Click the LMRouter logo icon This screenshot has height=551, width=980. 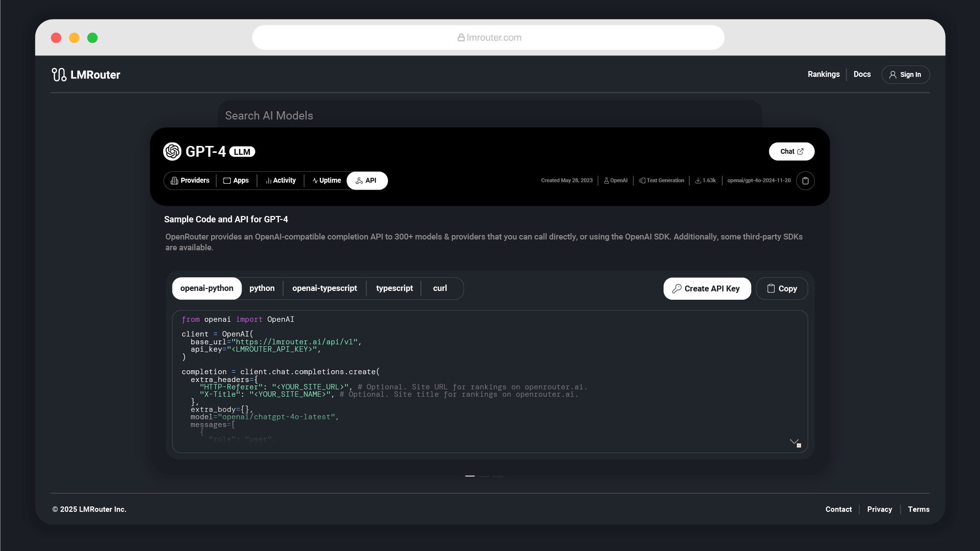click(59, 74)
